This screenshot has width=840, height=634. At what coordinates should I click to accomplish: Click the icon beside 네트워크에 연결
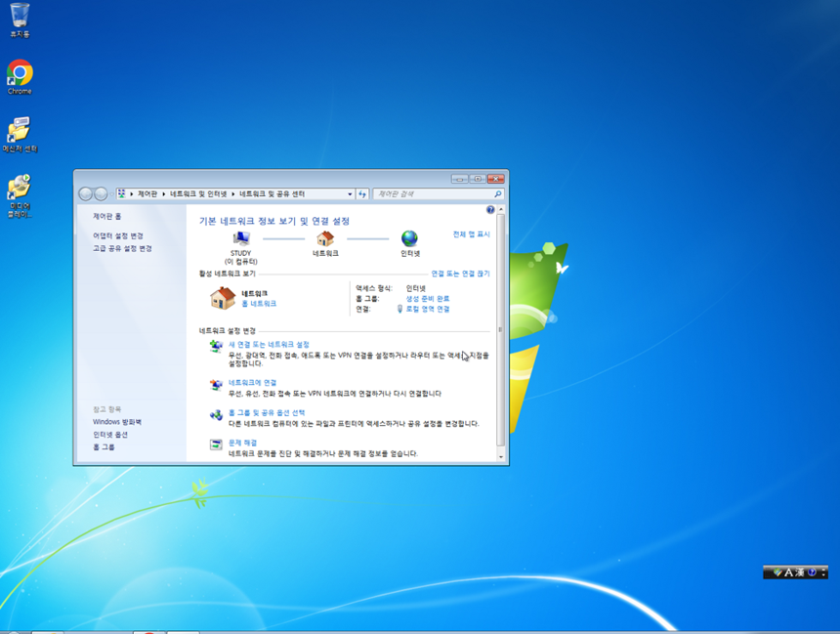(216, 384)
